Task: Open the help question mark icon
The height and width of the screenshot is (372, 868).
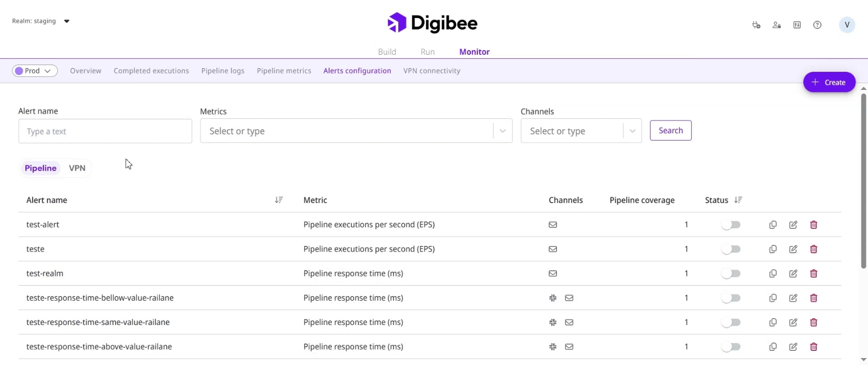Action: point(817,25)
